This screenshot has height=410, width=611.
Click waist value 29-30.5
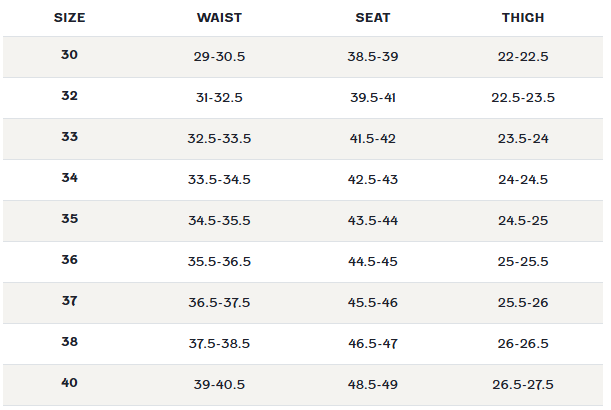click(219, 57)
